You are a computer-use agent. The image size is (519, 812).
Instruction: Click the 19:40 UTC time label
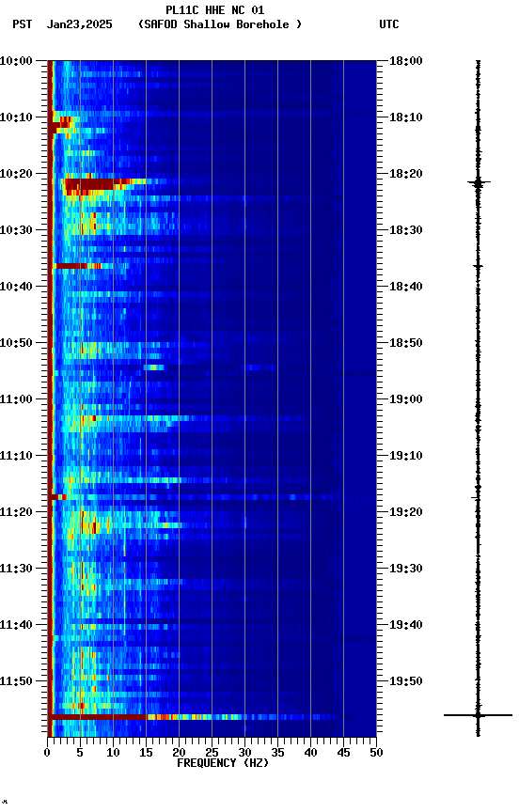coord(406,625)
